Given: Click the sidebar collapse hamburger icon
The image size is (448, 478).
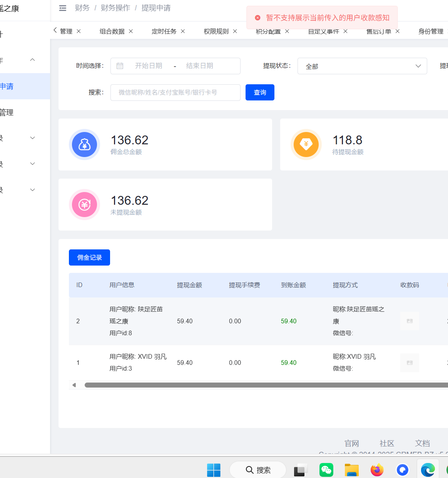Looking at the screenshot, I should pos(63,8).
